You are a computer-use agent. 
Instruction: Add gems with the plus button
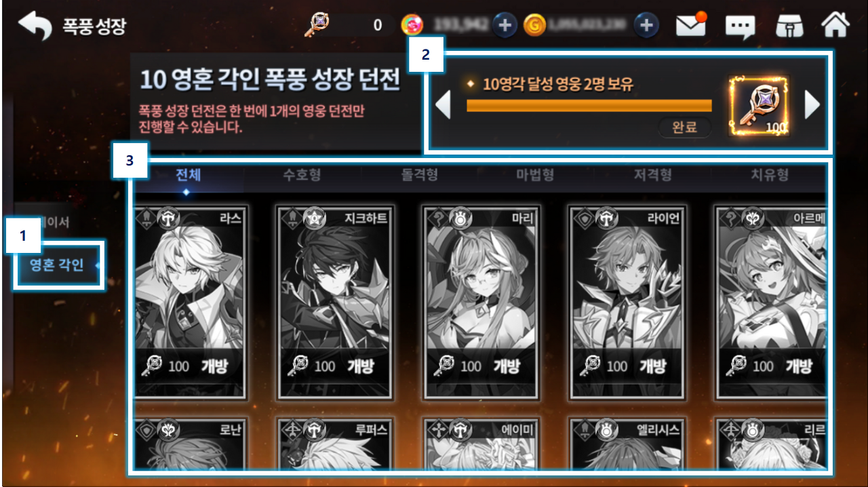504,25
